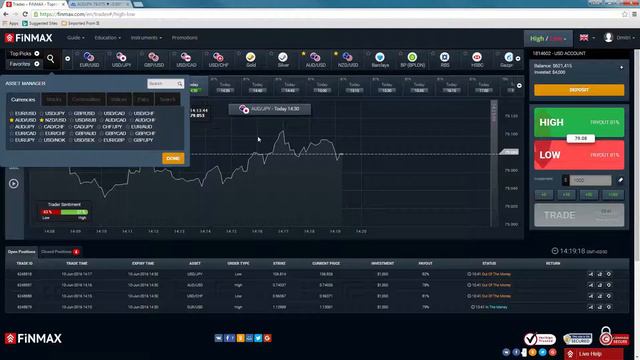
Task: Click the Verified Trusted badge
Action: click(x=540, y=339)
